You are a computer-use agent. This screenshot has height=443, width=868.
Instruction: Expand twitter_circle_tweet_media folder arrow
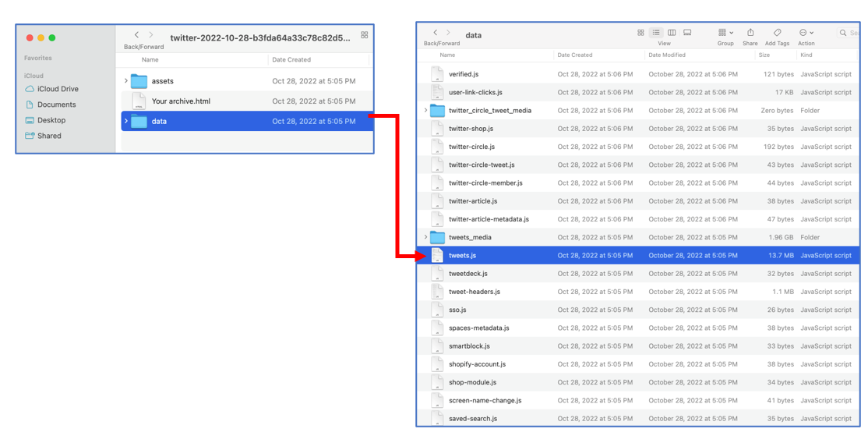[425, 110]
